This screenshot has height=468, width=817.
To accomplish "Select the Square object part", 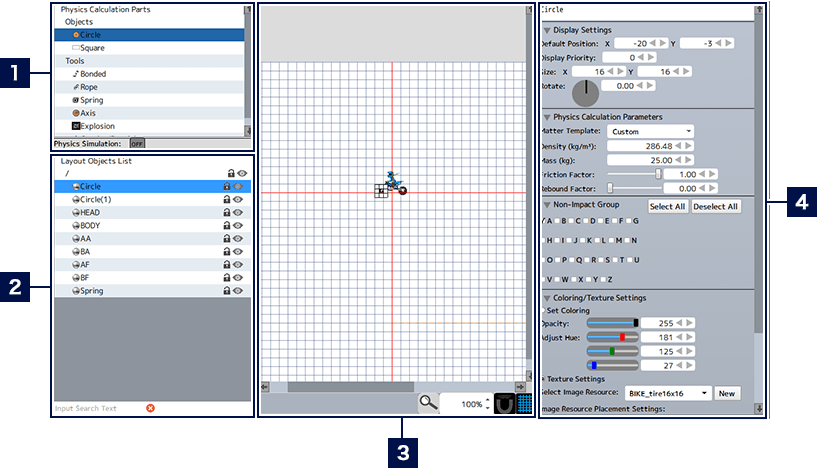I will click(x=149, y=48).
